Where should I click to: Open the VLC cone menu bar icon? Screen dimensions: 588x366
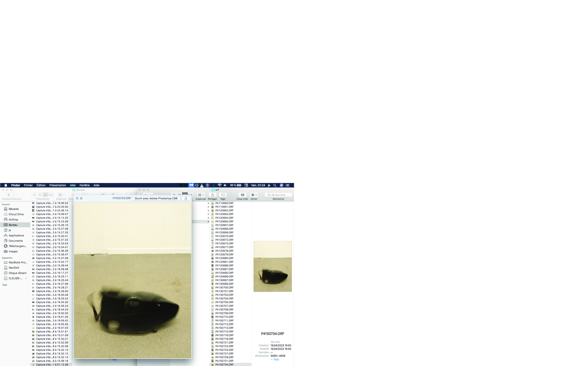[202, 185]
